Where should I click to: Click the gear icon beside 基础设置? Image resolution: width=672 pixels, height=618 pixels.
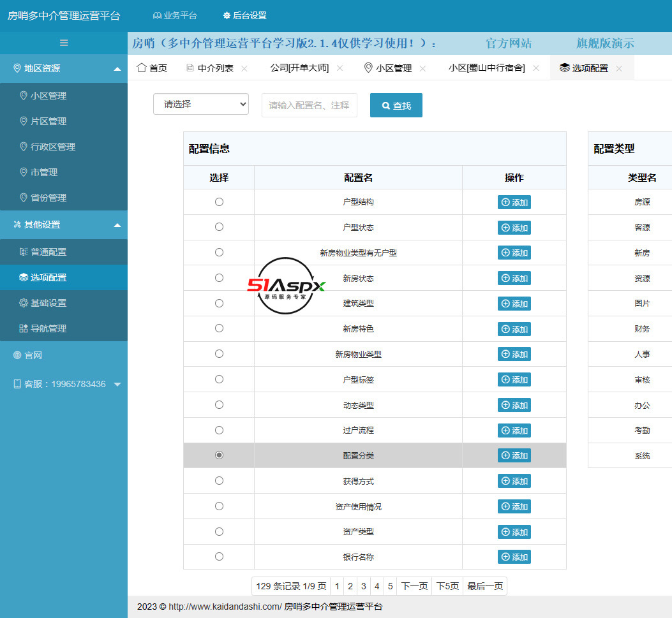coord(24,303)
